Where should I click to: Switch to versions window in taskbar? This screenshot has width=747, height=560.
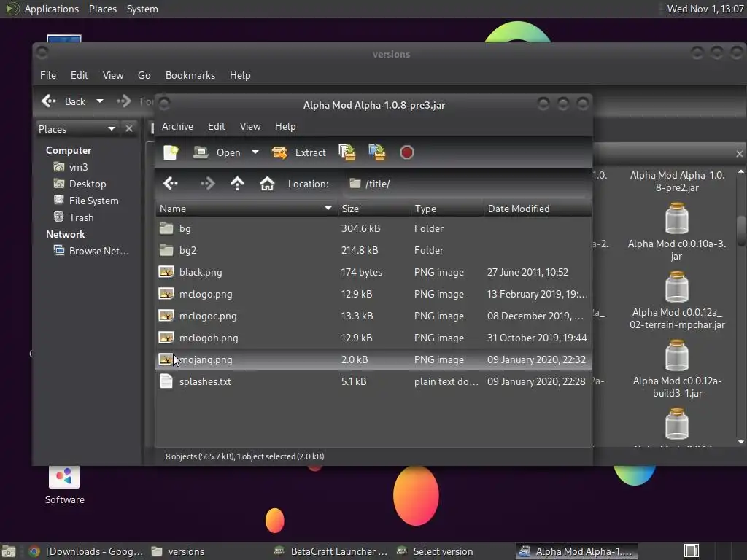178,551
